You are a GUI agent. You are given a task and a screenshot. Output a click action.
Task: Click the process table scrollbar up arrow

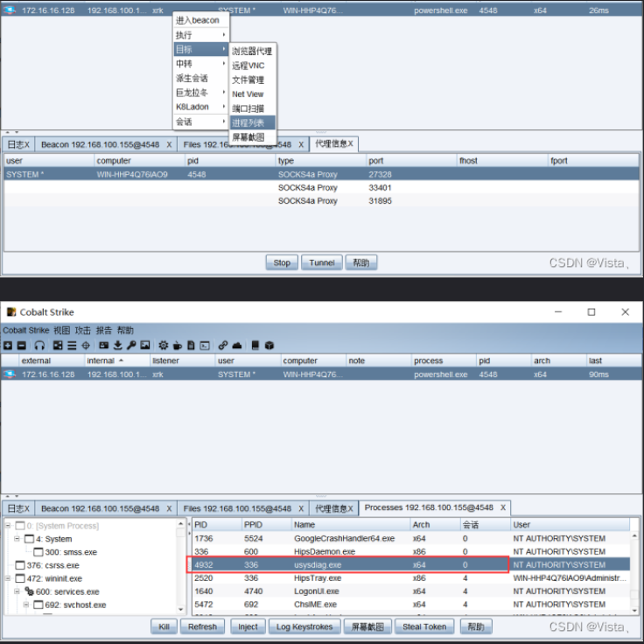634,536
